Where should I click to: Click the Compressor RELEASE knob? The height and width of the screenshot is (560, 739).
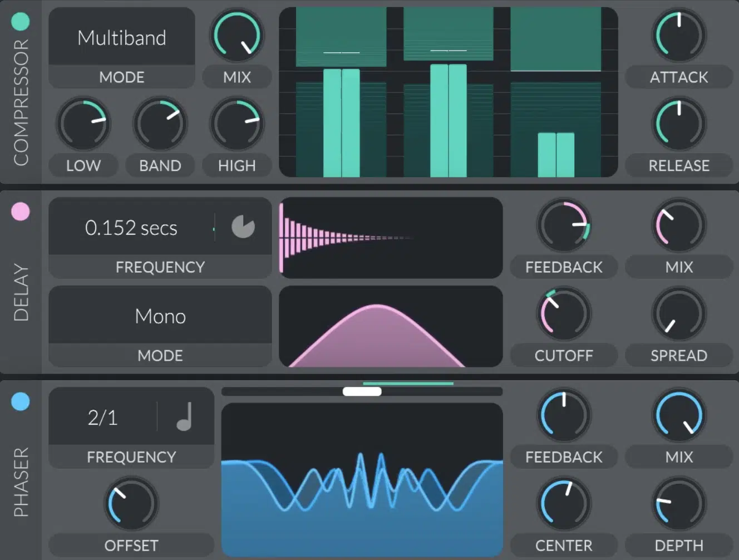(x=679, y=124)
